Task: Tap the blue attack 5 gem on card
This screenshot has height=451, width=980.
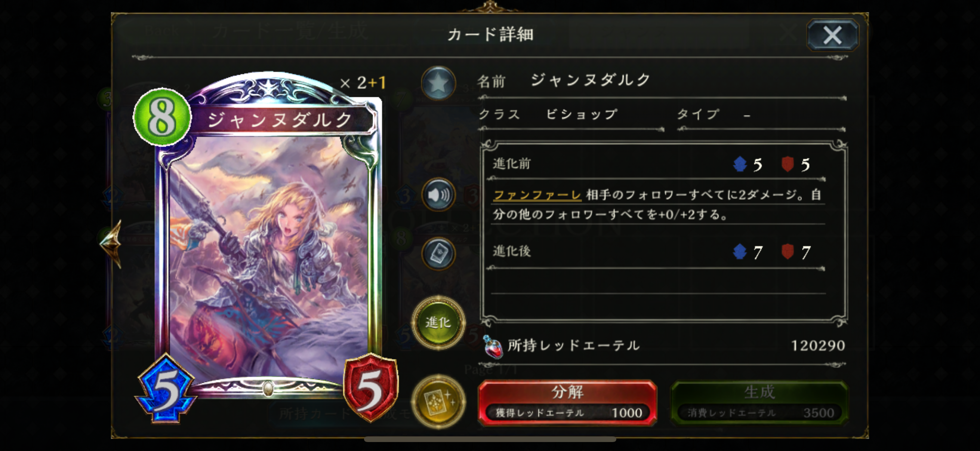Action: 166,389
